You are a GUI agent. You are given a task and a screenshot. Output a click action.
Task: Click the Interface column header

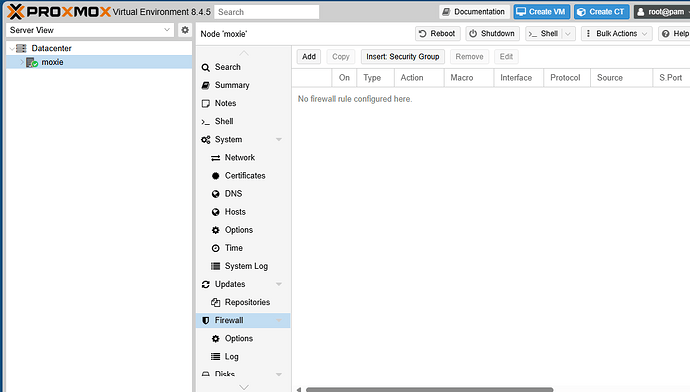pyautogui.click(x=519, y=78)
